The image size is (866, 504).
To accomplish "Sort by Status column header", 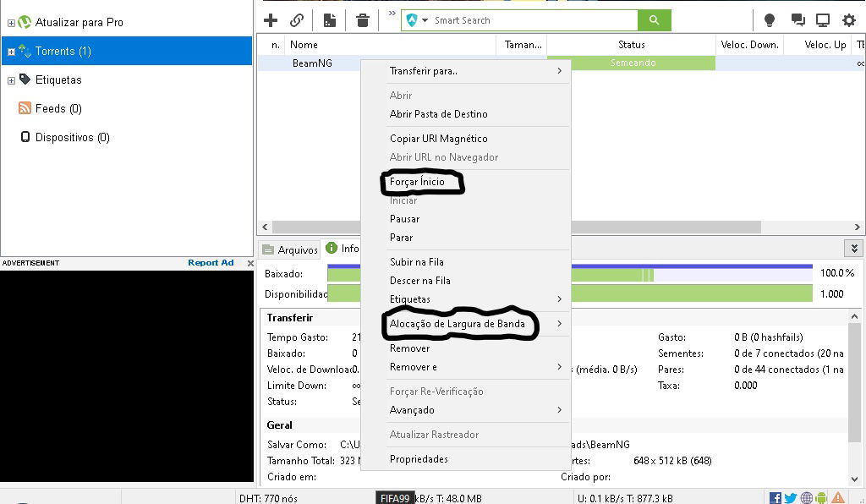I will [x=631, y=45].
